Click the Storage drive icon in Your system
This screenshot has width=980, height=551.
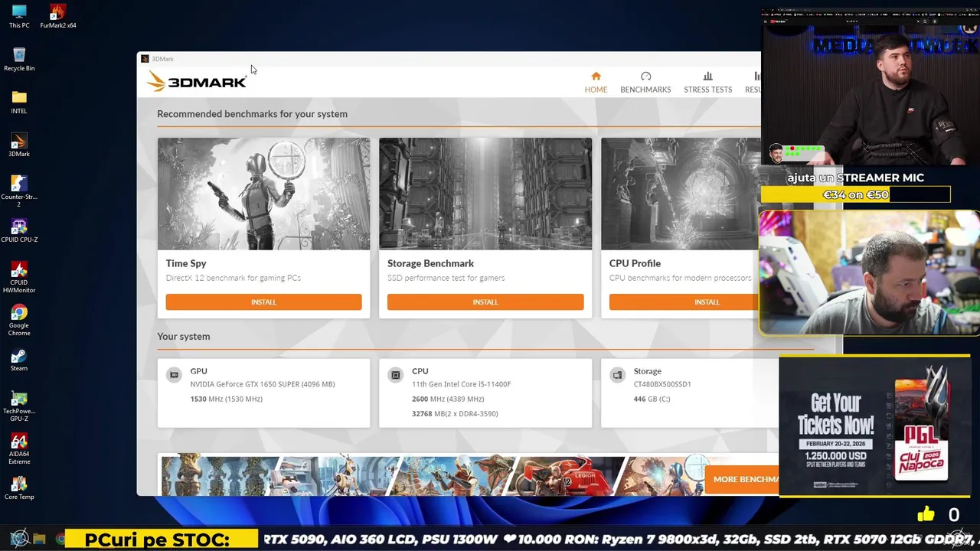(617, 375)
